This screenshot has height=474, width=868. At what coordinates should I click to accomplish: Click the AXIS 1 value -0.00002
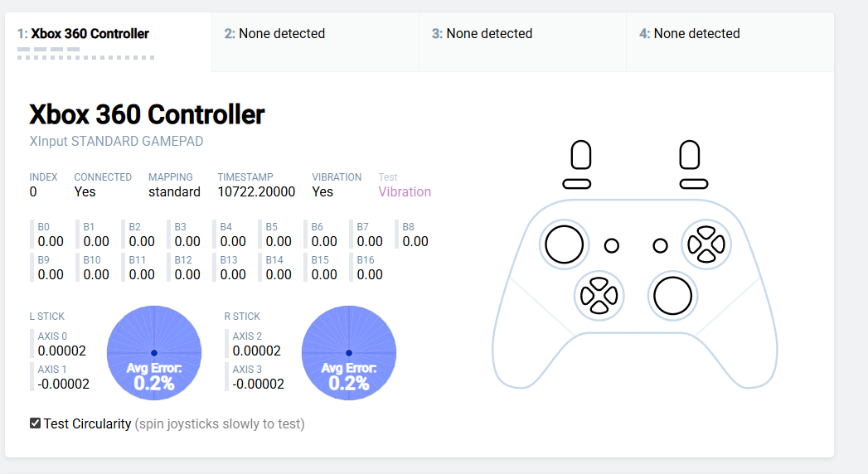(x=63, y=385)
